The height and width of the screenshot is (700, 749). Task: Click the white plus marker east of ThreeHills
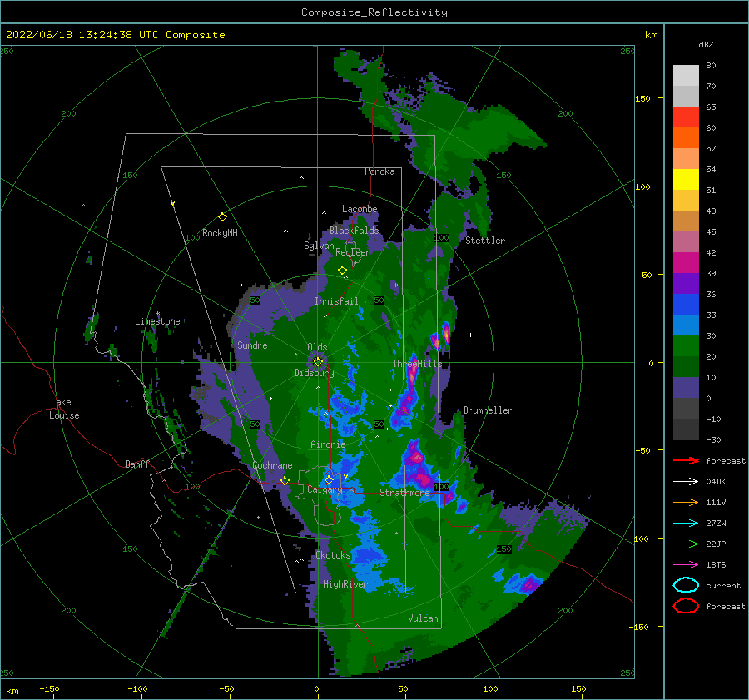[x=470, y=335]
